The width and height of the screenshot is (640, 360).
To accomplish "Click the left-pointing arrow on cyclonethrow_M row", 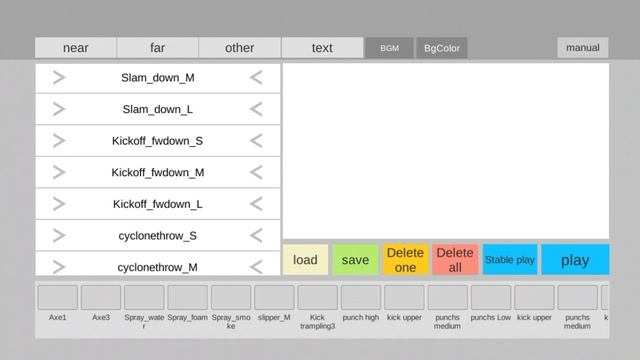I will tap(256, 267).
